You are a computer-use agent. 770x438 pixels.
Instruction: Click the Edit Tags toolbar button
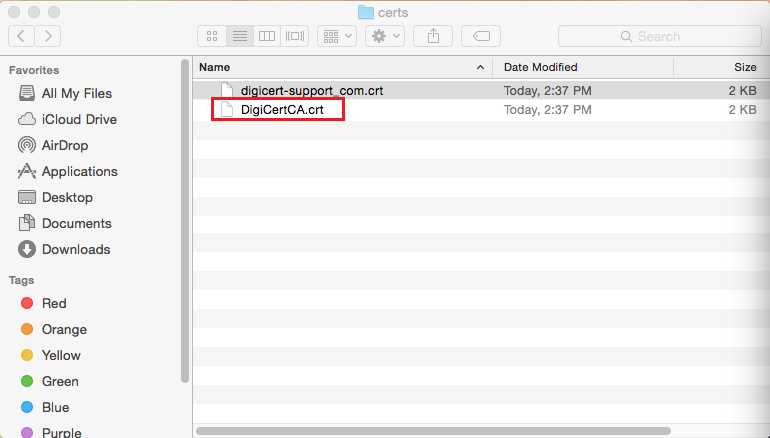coord(481,36)
